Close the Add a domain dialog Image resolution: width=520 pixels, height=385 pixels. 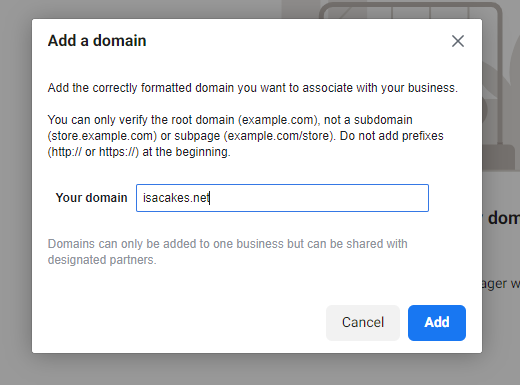[x=458, y=41]
